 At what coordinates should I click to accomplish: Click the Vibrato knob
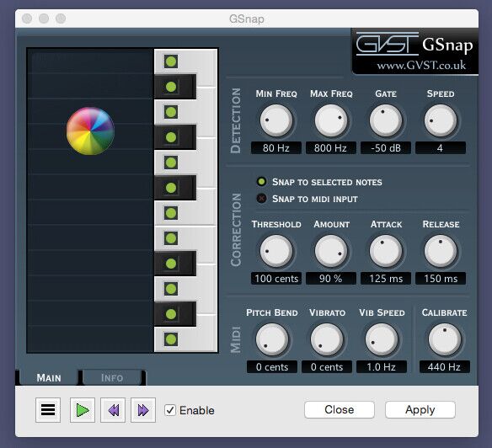tap(327, 339)
